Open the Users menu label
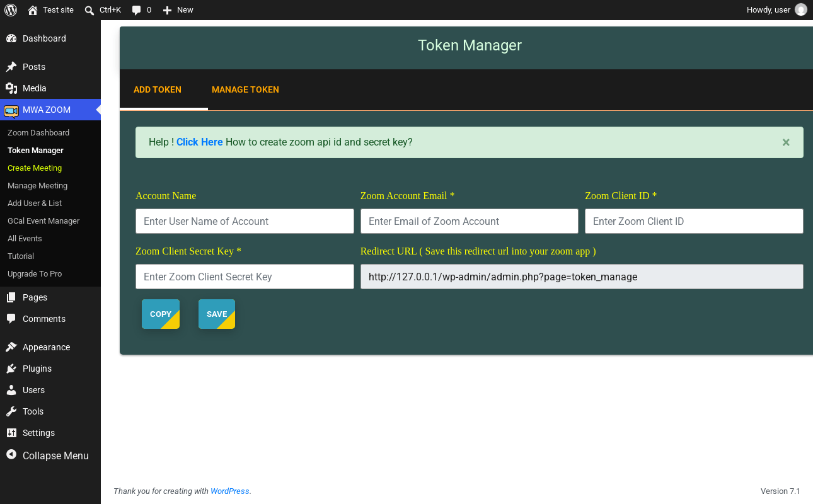Image resolution: width=813 pixels, height=504 pixels. pyautogui.click(x=33, y=390)
